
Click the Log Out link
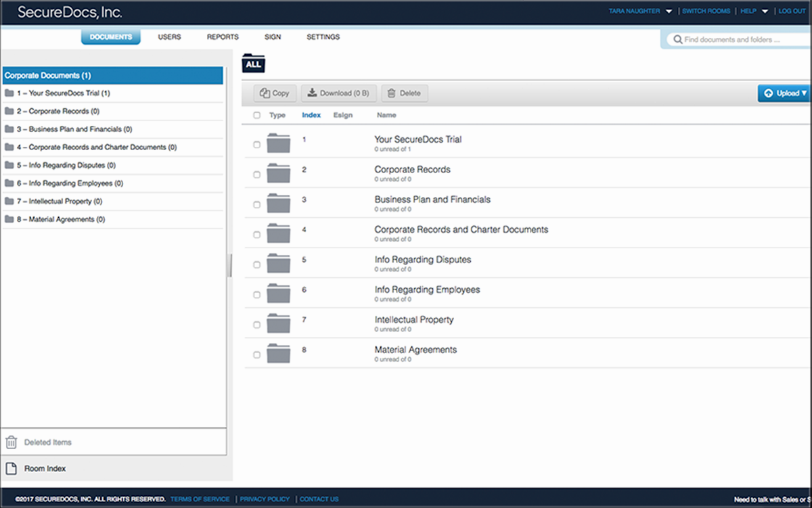point(792,11)
